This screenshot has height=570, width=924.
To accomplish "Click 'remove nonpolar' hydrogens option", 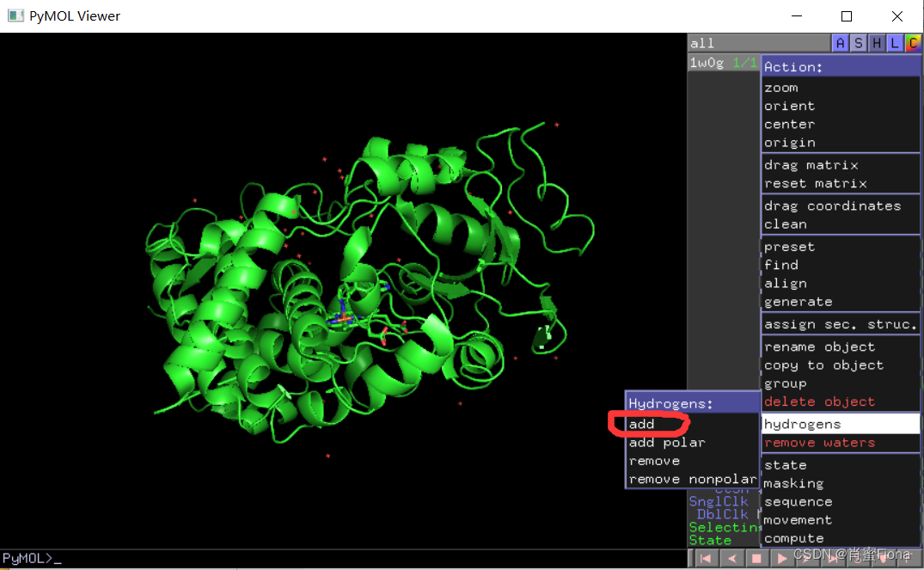I will tap(692, 479).
